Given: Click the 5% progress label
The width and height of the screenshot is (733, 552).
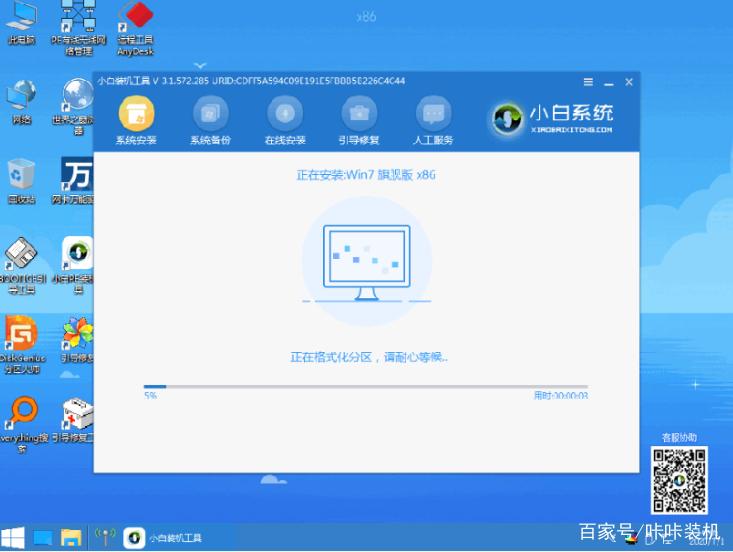Looking at the screenshot, I should (x=151, y=396).
